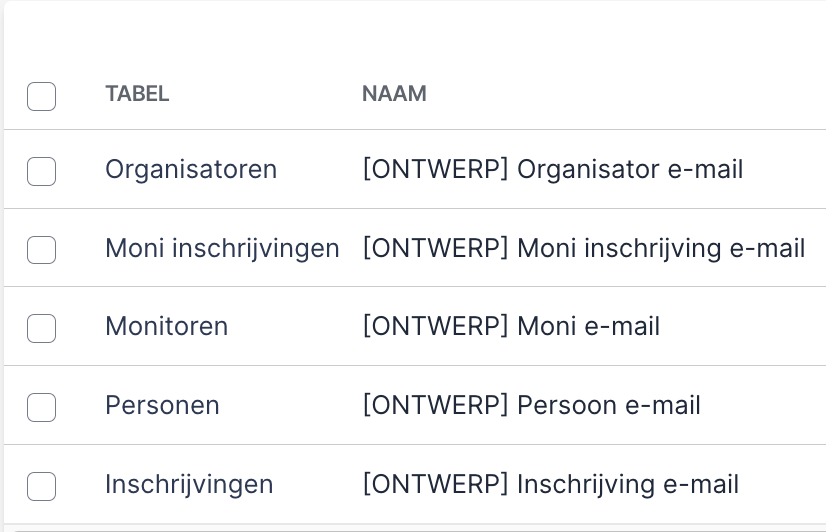Mark the Personen row checkbox
Screen dimensions: 826x532
pyautogui.click(x=41, y=406)
